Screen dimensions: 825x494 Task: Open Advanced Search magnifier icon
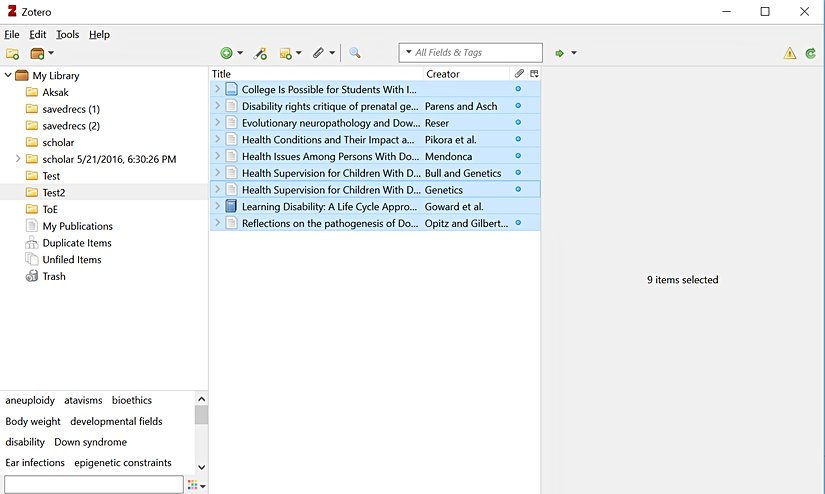point(354,53)
